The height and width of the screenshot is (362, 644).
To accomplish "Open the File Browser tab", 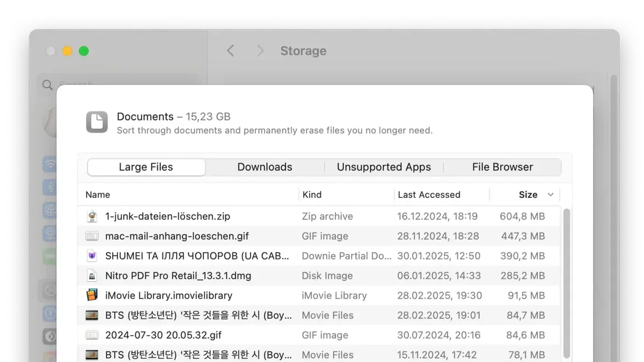I will [x=502, y=167].
